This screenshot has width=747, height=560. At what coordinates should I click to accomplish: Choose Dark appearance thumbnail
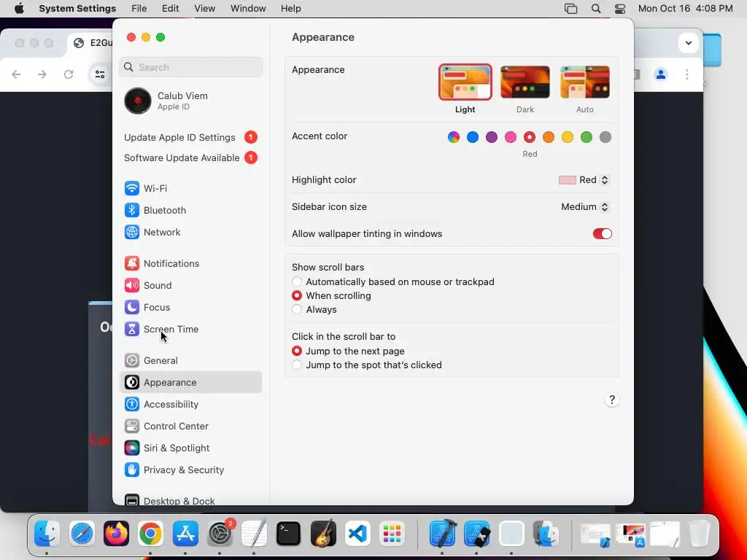[x=525, y=82]
